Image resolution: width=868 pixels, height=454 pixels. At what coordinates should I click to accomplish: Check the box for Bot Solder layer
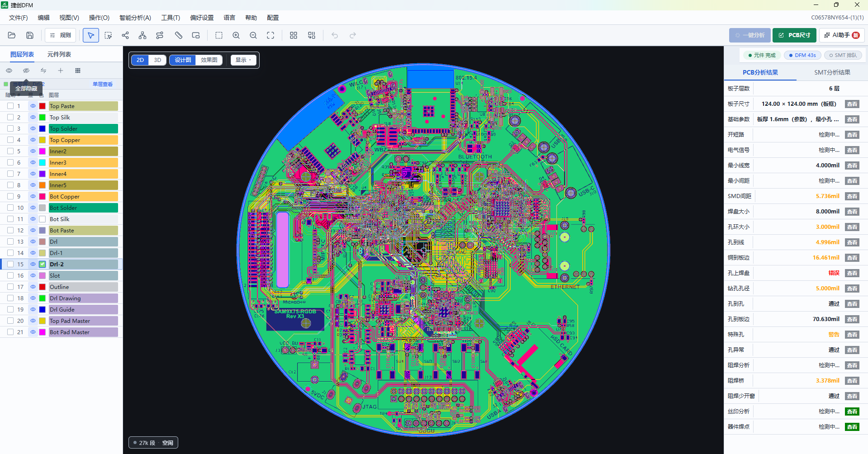pyautogui.click(x=10, y=208)
